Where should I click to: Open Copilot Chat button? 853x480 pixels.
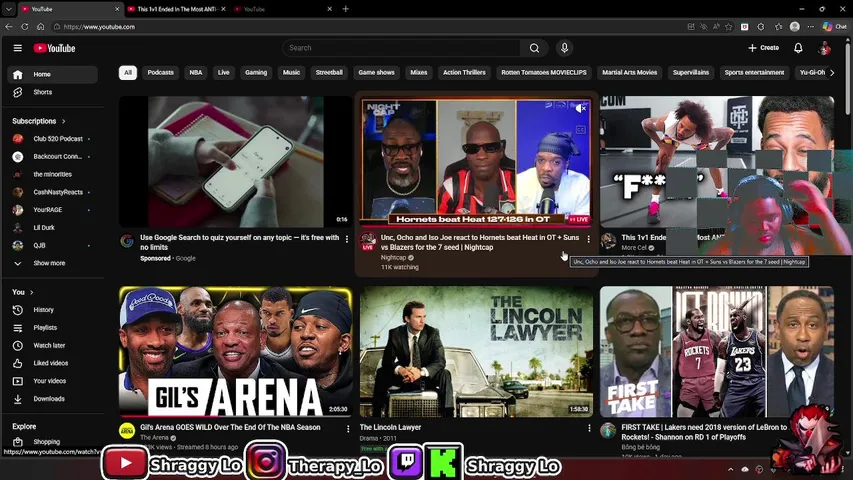tap(835, 26)
